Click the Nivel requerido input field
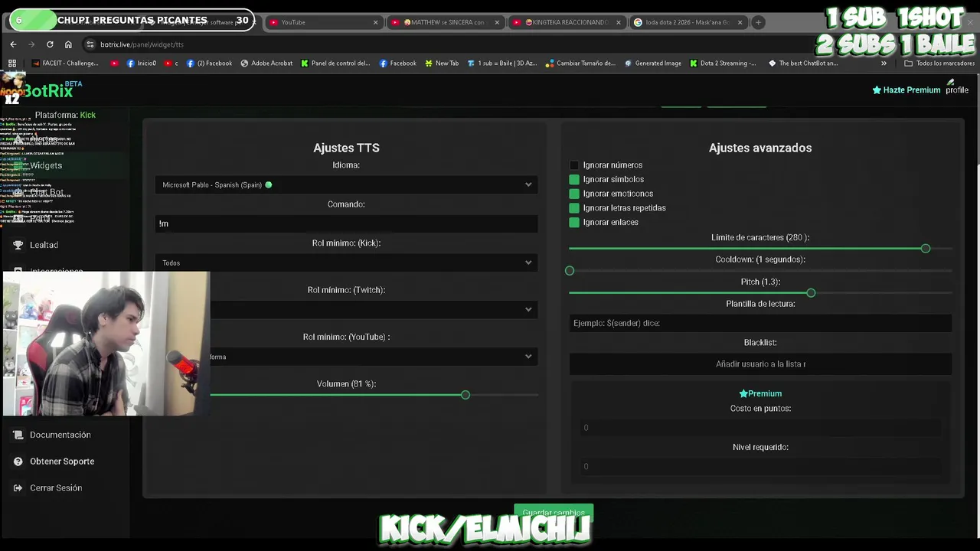 coord(760,467)
